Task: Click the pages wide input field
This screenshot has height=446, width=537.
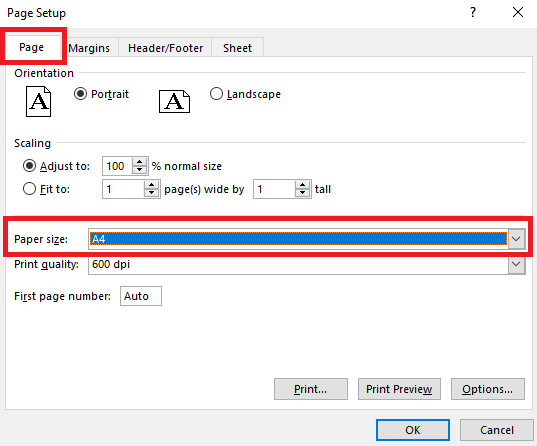Action: pyautogui.click(x=123, y=189)
